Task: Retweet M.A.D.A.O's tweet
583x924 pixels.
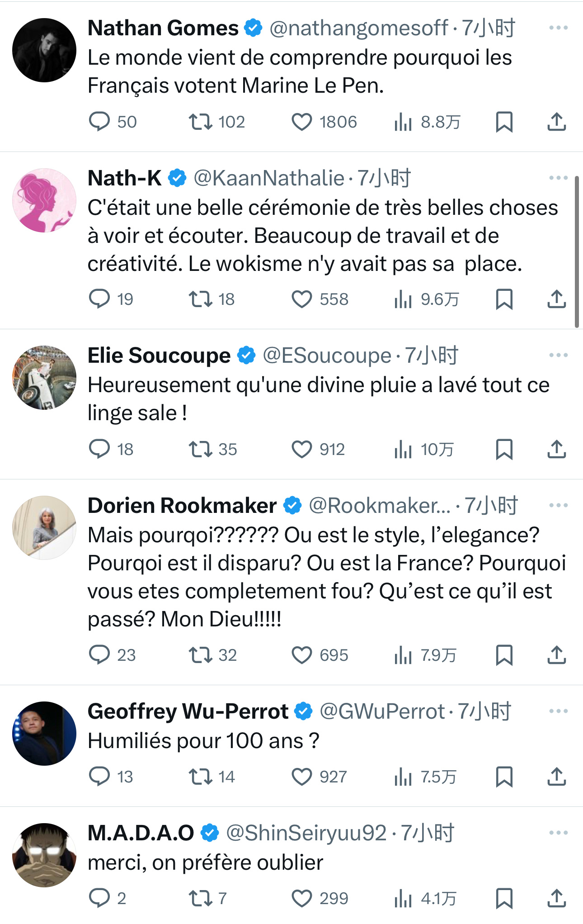Action: click(x=200, y=898)
